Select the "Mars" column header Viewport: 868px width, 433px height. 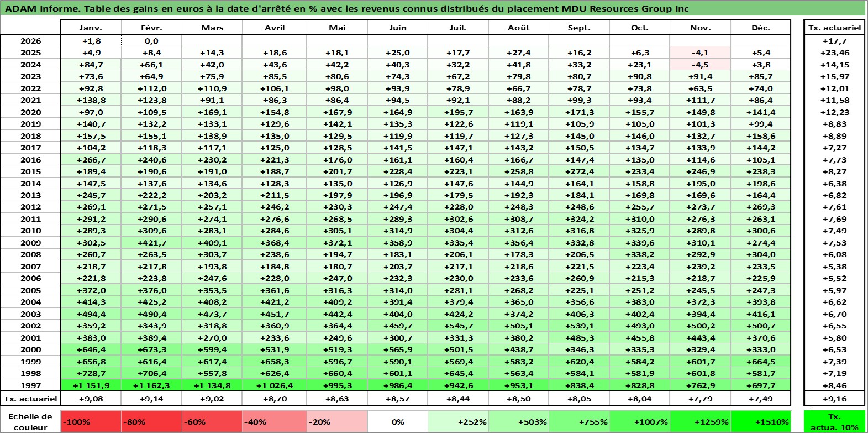click(212, 28)
